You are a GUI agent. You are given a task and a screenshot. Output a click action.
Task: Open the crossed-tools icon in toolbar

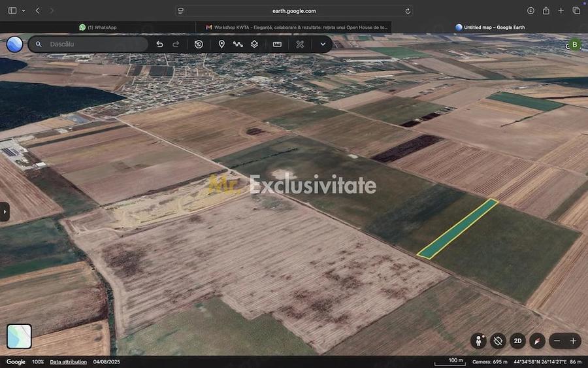point(300,44)
